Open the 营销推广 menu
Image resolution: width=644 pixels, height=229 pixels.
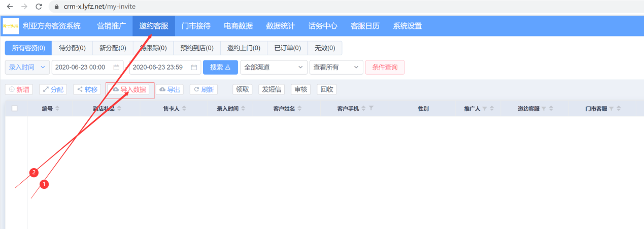[111, 26]
